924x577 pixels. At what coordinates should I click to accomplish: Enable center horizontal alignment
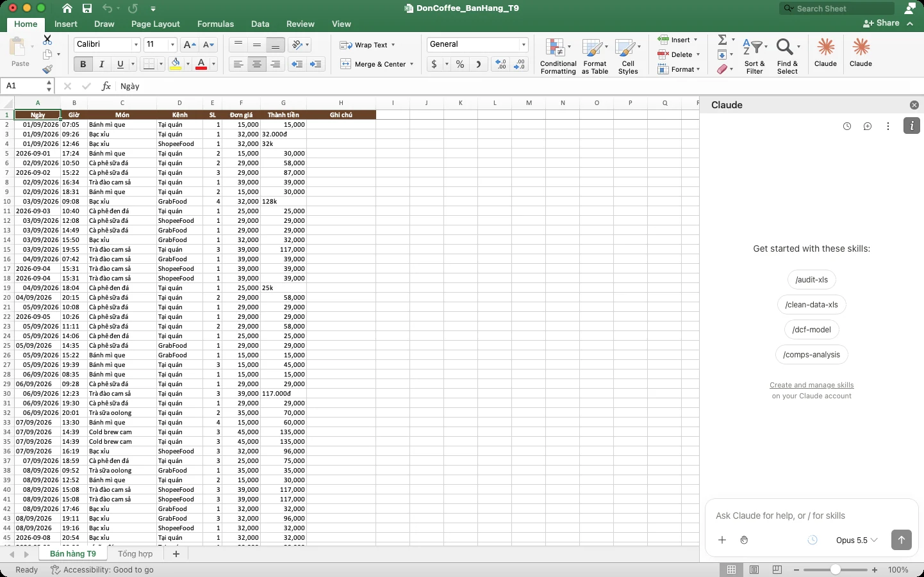pyautogui.click(x=256, y=64)
